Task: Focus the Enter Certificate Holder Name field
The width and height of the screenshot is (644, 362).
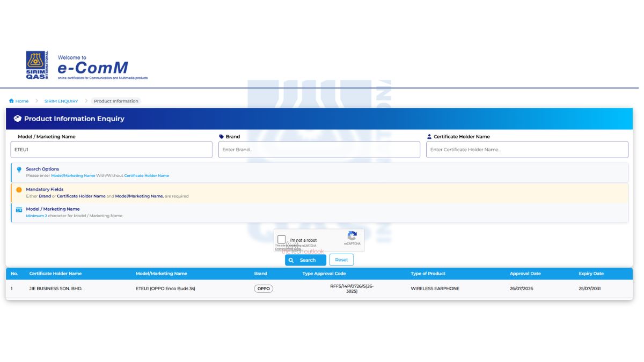Action: [x=527, y=150]
